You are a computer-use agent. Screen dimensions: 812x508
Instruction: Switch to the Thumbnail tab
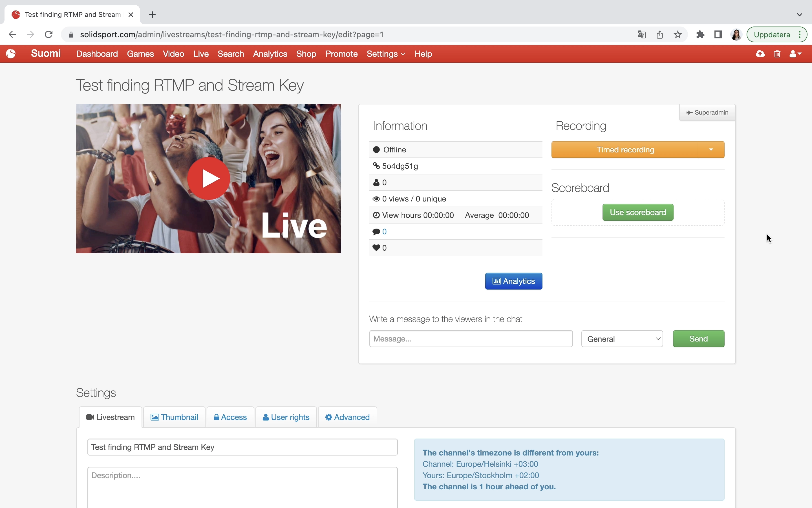click(174, 417)
